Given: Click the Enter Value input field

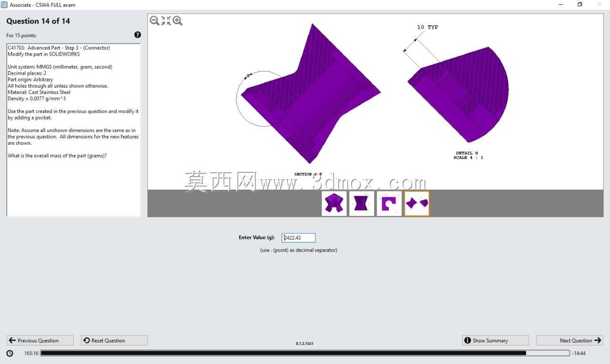Looking at the screenshot, I should [x=298, y=238].
